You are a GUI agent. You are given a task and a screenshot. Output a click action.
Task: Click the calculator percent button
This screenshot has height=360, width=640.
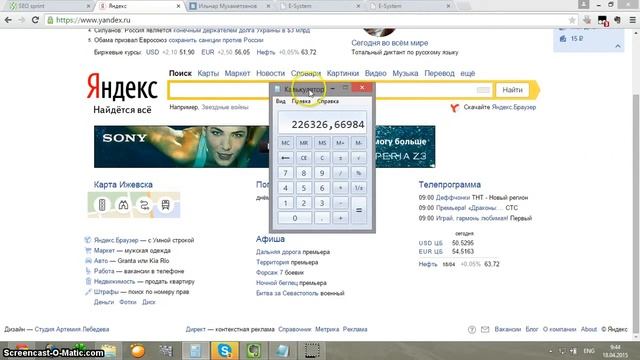click(x=359, y=173)
